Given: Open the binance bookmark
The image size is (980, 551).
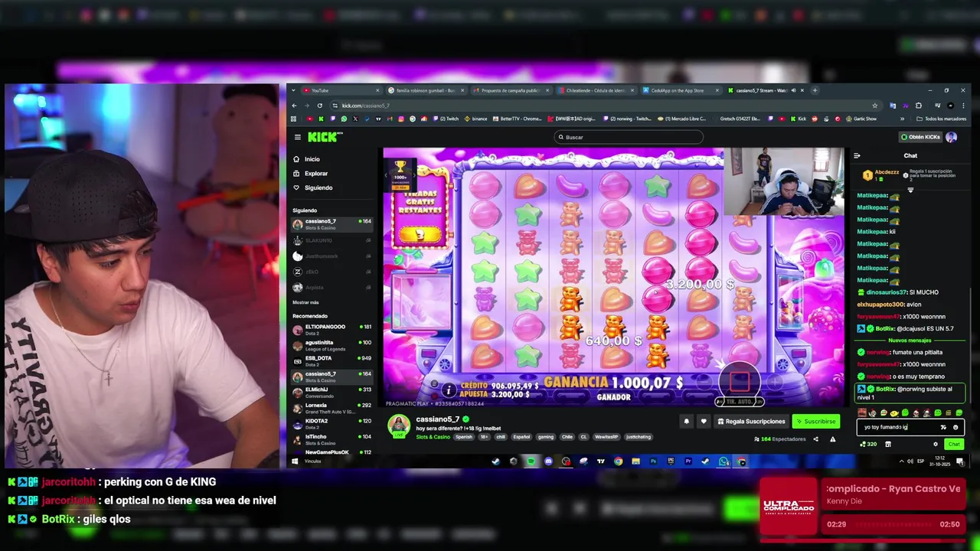Looking at the screenshot, I should 475,119.
